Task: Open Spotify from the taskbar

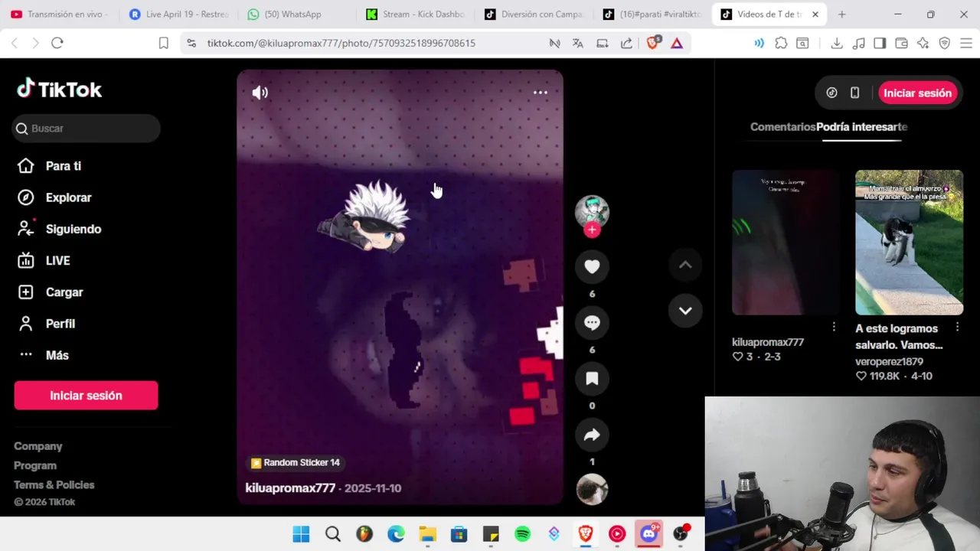Action: [522, 534]
